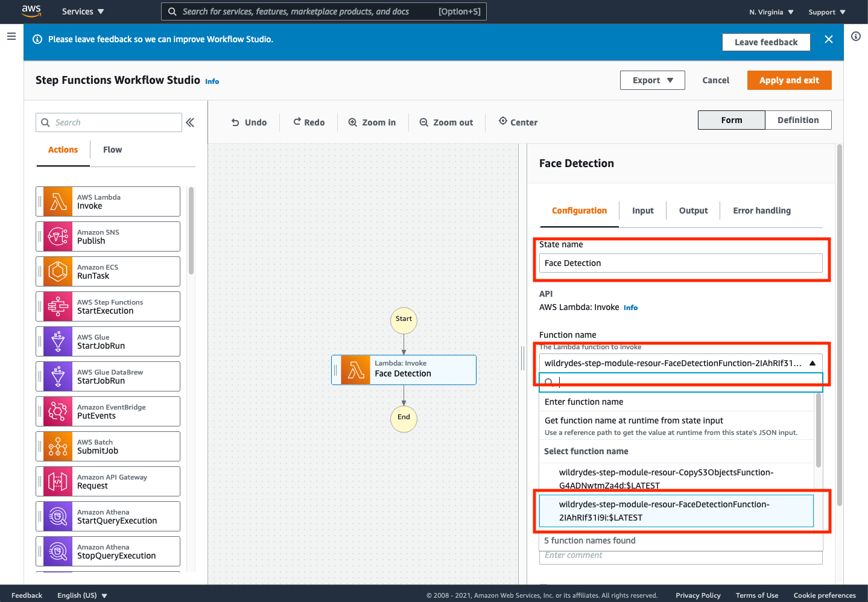868x602 pixels.
Task: Collapse the Function name dropdown
Action: pos(813,363)
